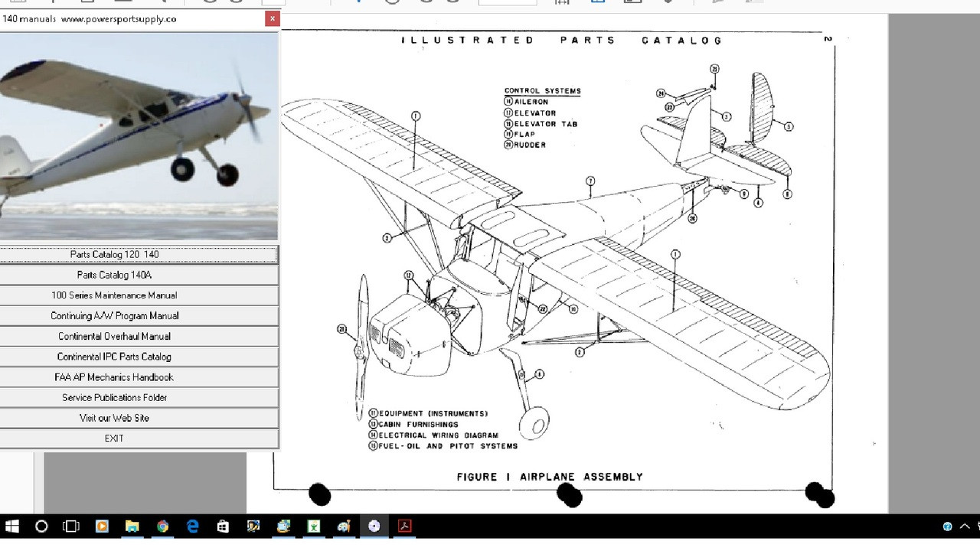Screen dimensions: 980x551
Task: Show hidden system tray icons
Action: point(966,527)
